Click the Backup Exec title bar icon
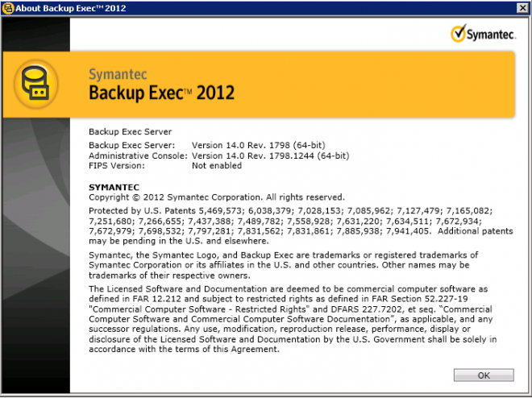The image size is (532, 398). (8, 8)
